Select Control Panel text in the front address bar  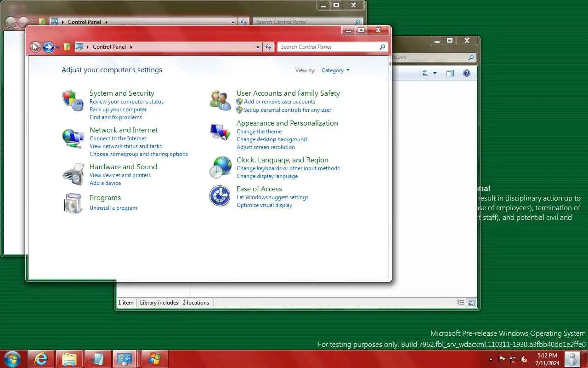click(x=109, y=47)
